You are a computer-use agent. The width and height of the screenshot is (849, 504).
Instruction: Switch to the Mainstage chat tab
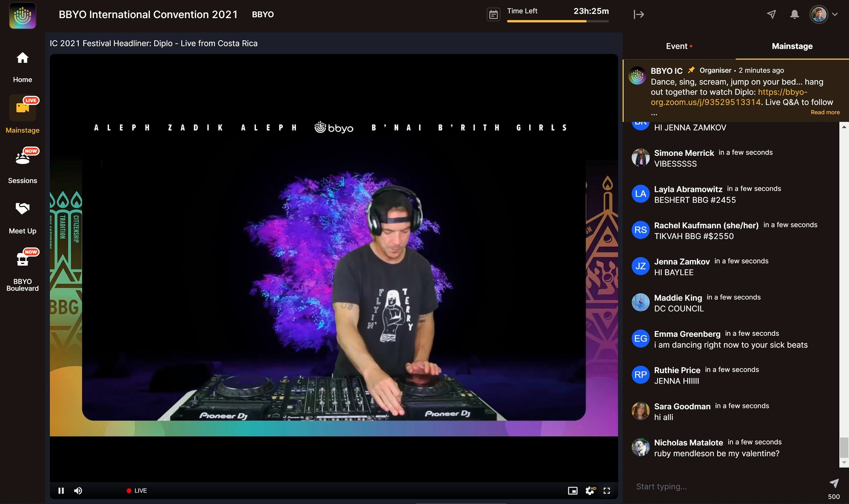pyautogui.click(x=792, y=46)
